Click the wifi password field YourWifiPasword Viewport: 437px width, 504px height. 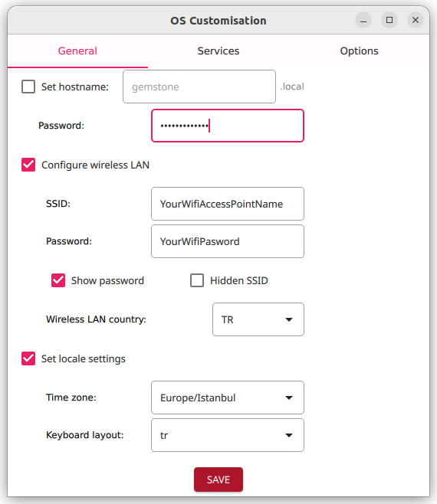228,241
